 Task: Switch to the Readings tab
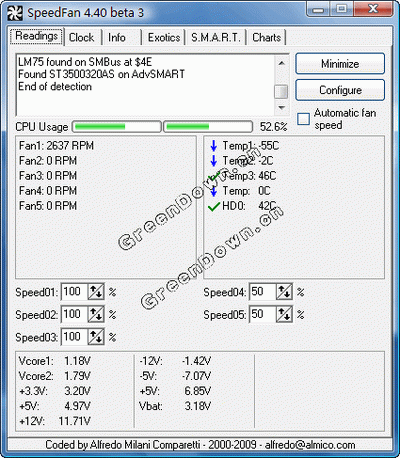(37, 36)
